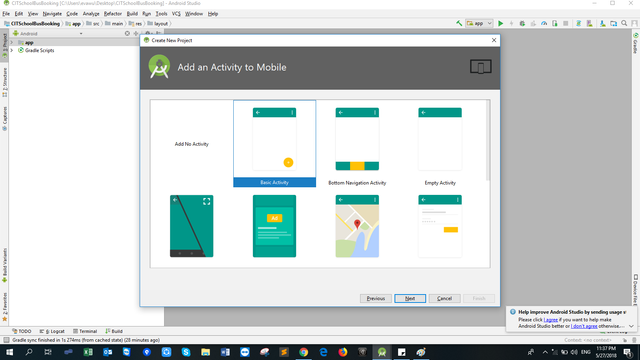Select the Login Activity thumbnail
Viewport: 640px width, 360px height.
pos(440,226)
